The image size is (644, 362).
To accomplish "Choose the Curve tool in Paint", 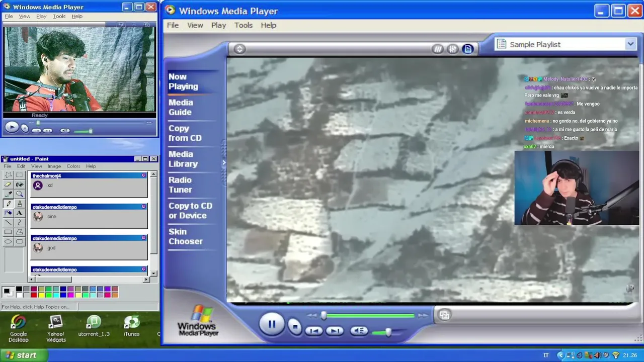I will (x=20, y=222).
